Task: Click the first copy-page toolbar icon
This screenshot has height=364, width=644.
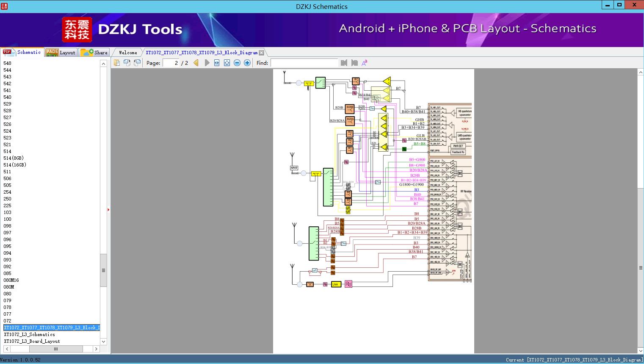Action: pos(117,63)
